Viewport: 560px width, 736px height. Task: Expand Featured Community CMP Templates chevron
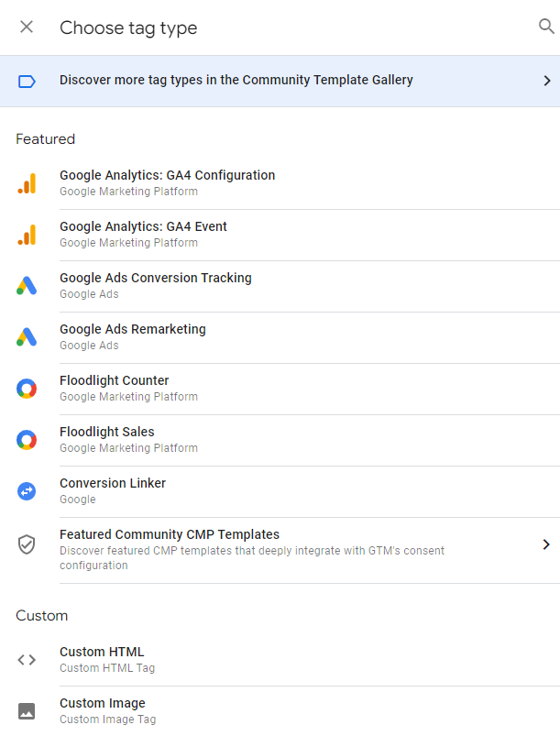click(546, 544)
